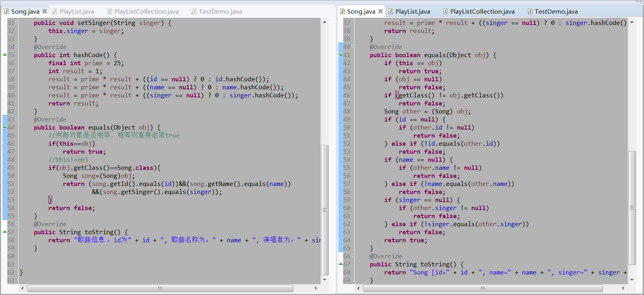644x295 pixels.
Task: Click 'if (getClass() != obj.getClass())' in right editor
Action: pyautogui.click(x=444, y=95)
